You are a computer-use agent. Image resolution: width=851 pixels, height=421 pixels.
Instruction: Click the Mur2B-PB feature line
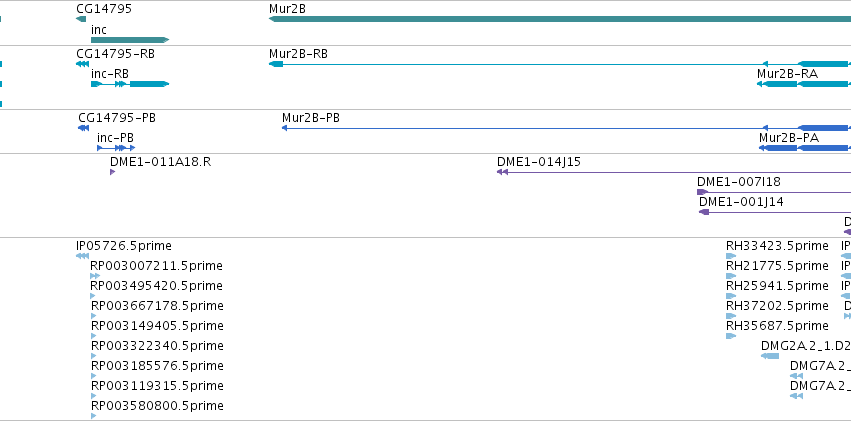[x=566, y=128]
